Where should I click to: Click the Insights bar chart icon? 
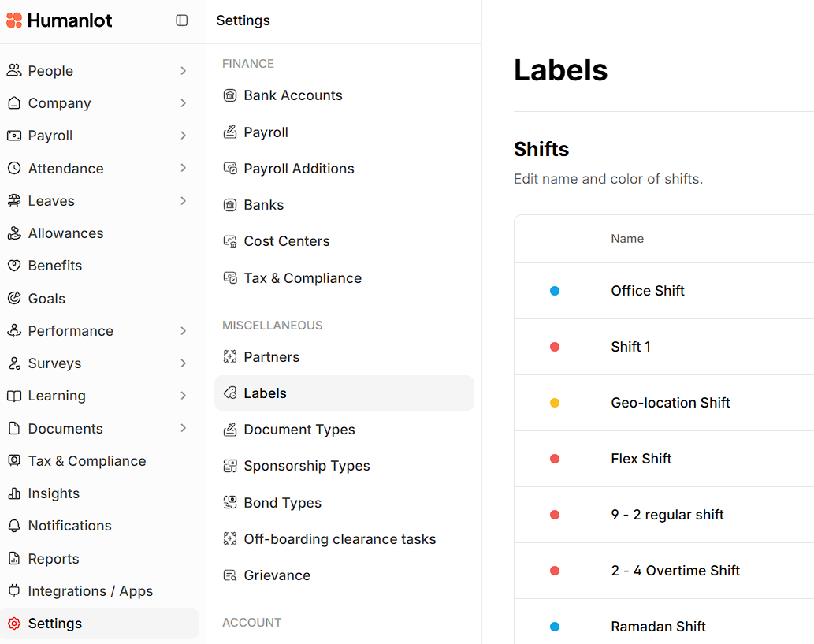[x=14, y=493]
